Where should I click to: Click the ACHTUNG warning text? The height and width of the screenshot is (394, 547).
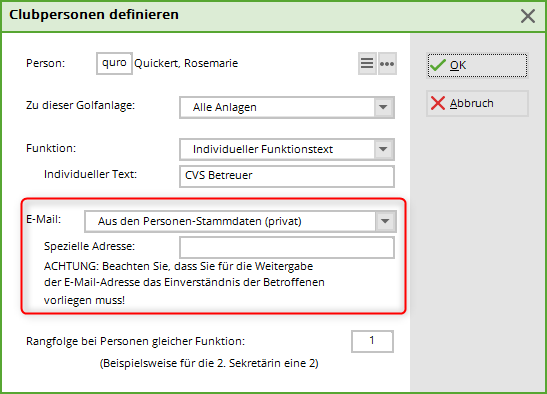coord(184,283)
